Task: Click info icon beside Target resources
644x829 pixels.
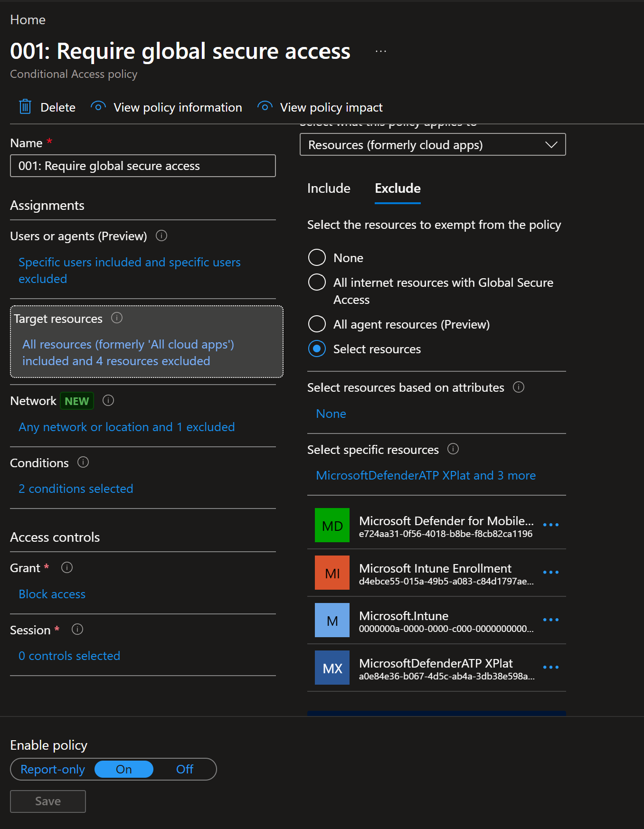Action: 117,318
